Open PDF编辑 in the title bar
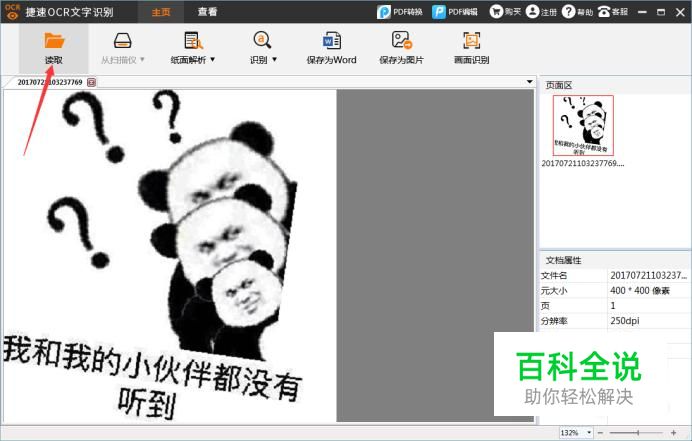 (455, 12)
